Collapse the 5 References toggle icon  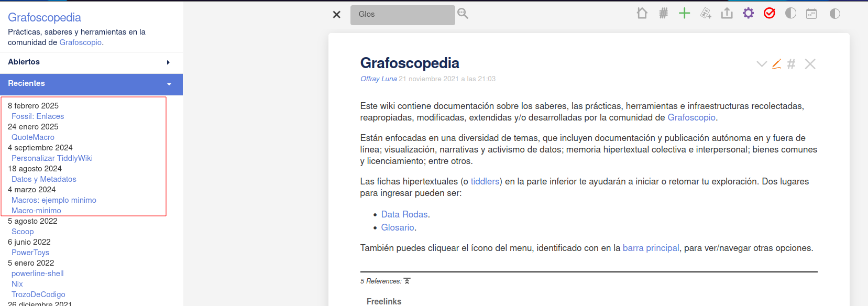(x=407, y=281)
